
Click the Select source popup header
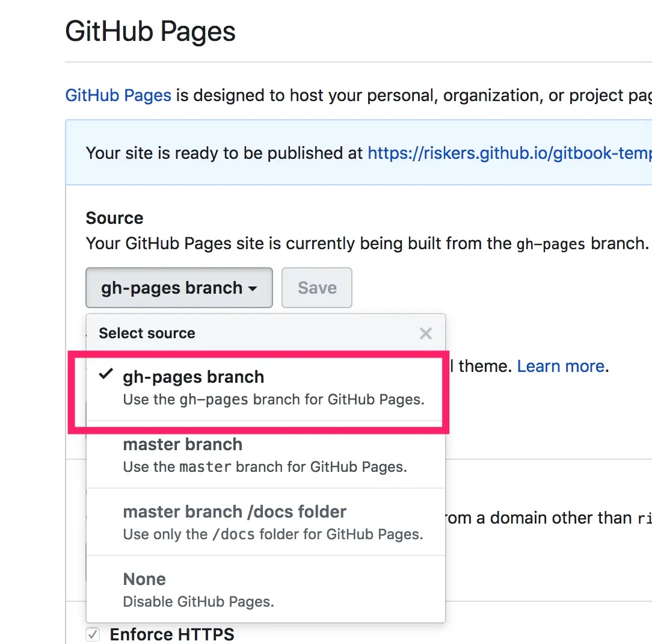click(266, 333)
